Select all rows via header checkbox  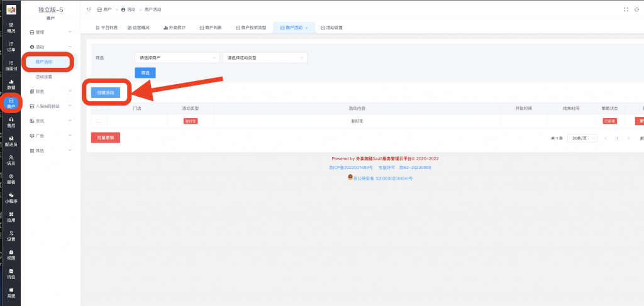(x=99, y=108)
